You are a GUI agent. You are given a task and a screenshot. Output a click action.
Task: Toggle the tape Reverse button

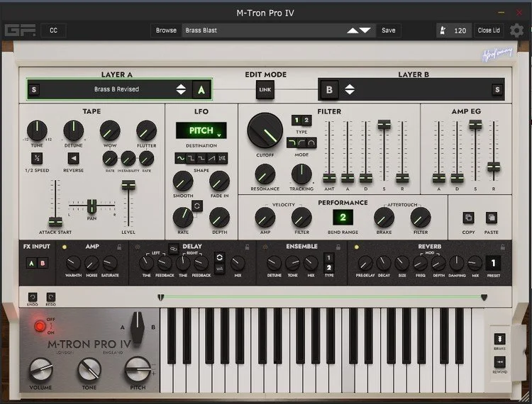(x=73, y=158)
